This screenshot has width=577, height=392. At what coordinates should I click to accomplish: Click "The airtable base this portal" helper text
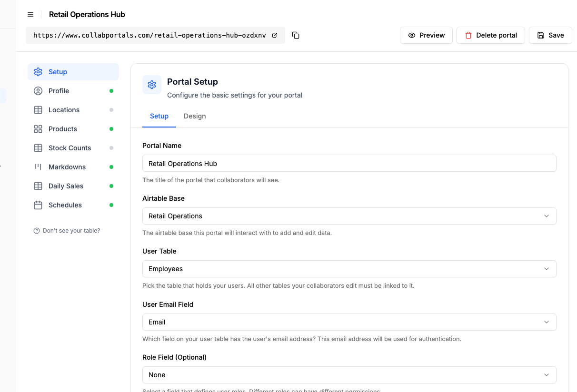(x=237, y=233)
